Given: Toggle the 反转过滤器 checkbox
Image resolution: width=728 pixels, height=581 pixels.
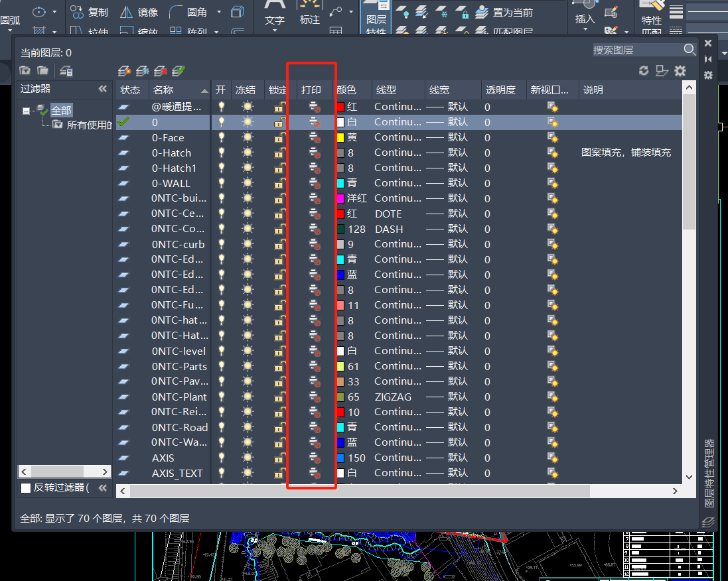Looking at the screenshot, I should click(26, 488).
